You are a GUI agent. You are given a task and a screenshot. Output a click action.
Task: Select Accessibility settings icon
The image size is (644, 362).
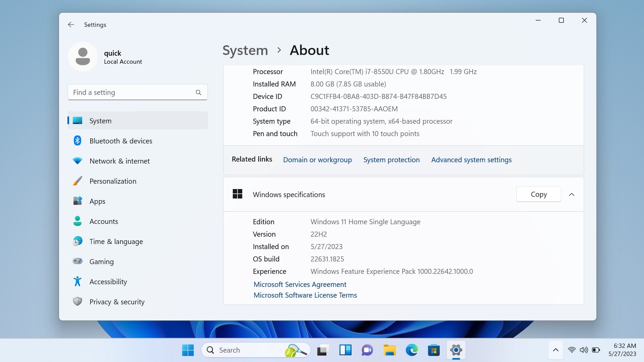78,282
